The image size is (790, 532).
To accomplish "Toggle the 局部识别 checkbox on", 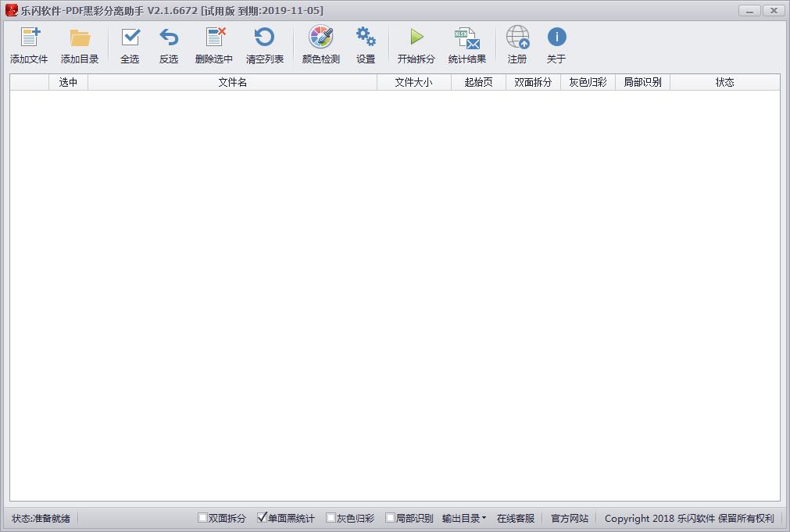I will [388, 518].
